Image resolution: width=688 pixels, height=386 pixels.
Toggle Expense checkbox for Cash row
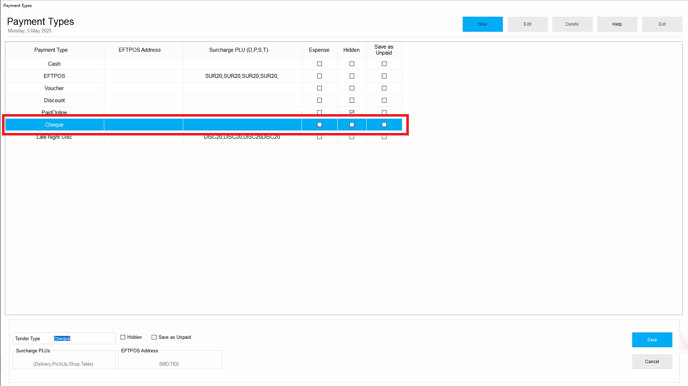(x=319, y=64)
